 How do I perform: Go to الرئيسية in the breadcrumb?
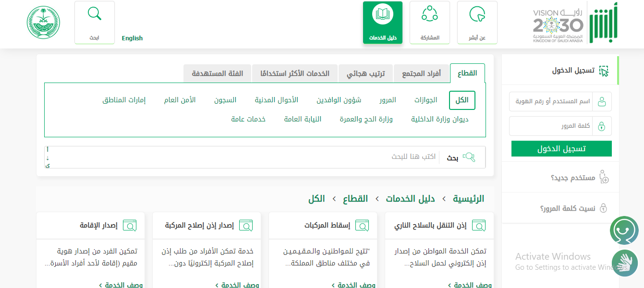pyautogui.click(x=469, y=199)
